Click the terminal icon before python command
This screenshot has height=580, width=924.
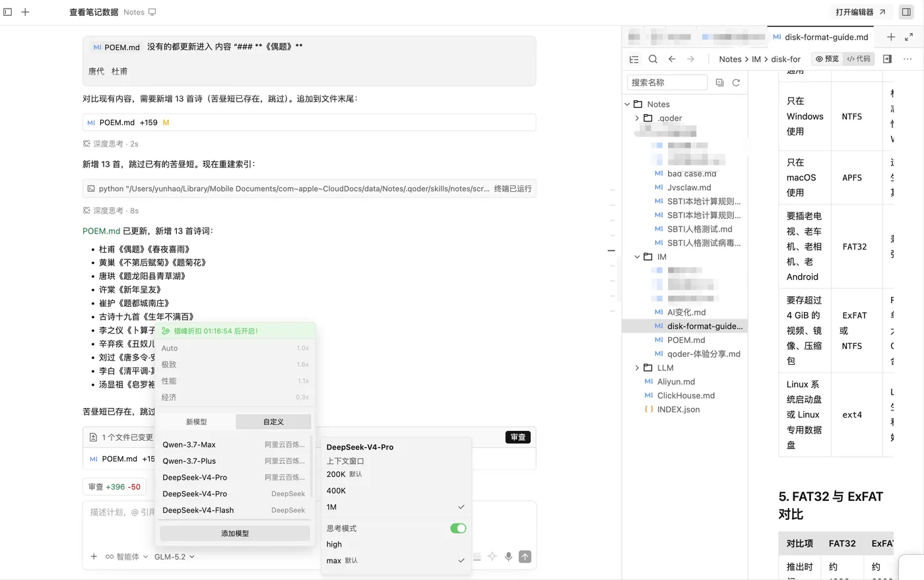[91, 189]
